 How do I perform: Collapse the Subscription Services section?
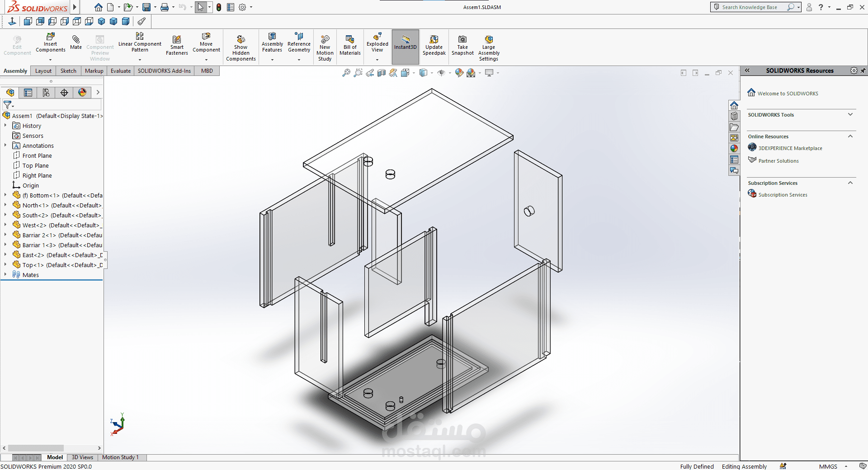pos(850,183)
